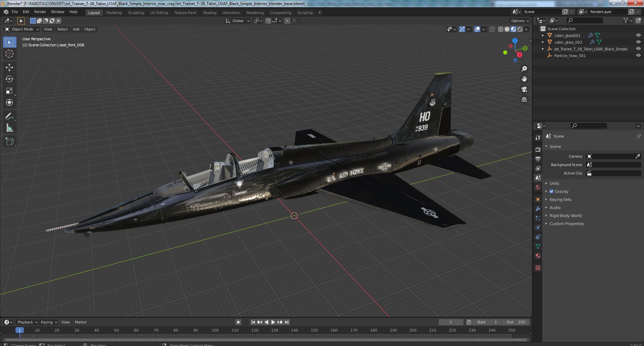
Task: Activate the Rotate tool
Action: coord(9,79)
